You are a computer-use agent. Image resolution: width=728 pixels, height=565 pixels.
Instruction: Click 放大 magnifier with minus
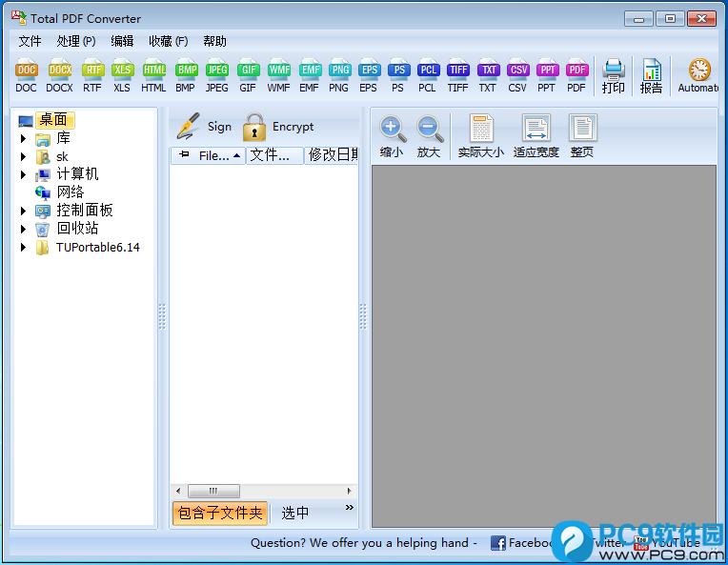pyautogui.click(x=429, y=136)
